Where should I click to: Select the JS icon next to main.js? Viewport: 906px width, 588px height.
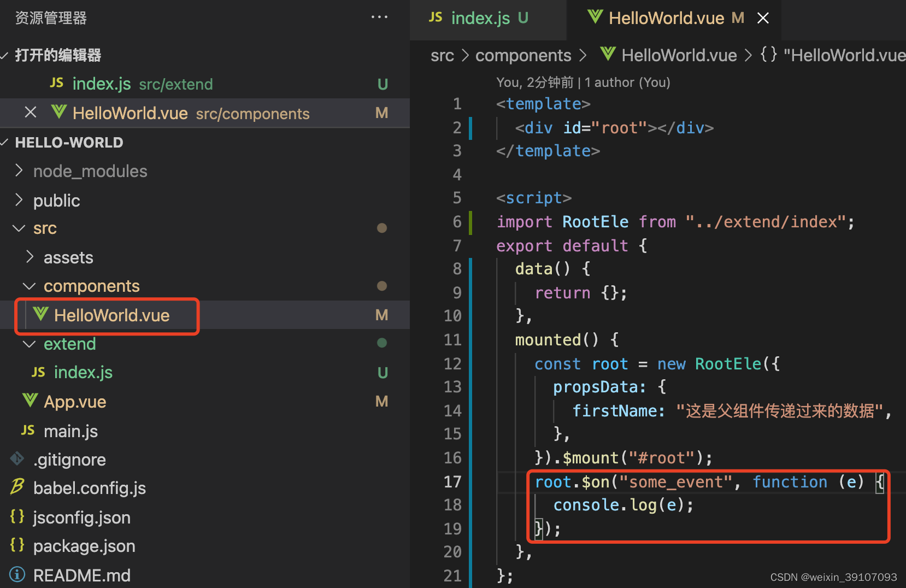click(x=27, y=431)
